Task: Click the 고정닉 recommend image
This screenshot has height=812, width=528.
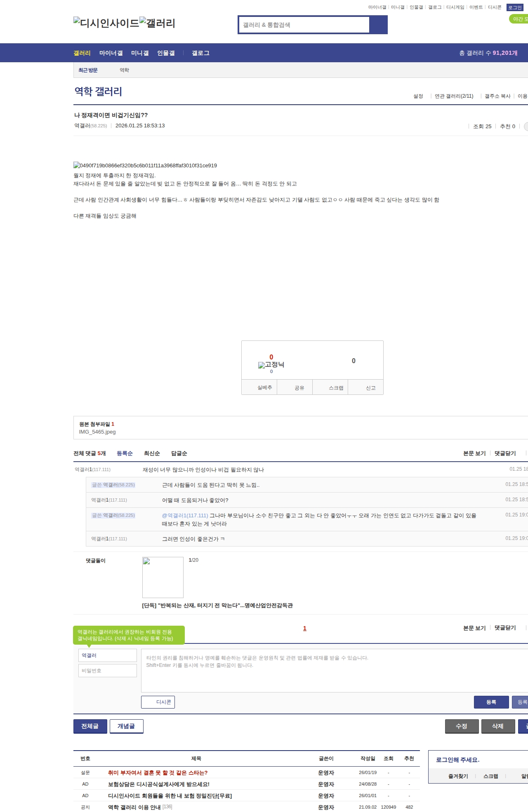Action: [x=271, y=365]
